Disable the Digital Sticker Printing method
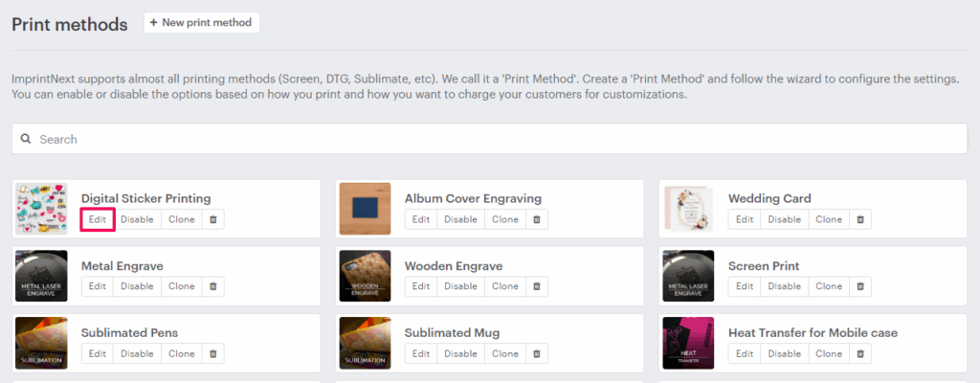Screen dimensions: 980x383 [137, 219]
